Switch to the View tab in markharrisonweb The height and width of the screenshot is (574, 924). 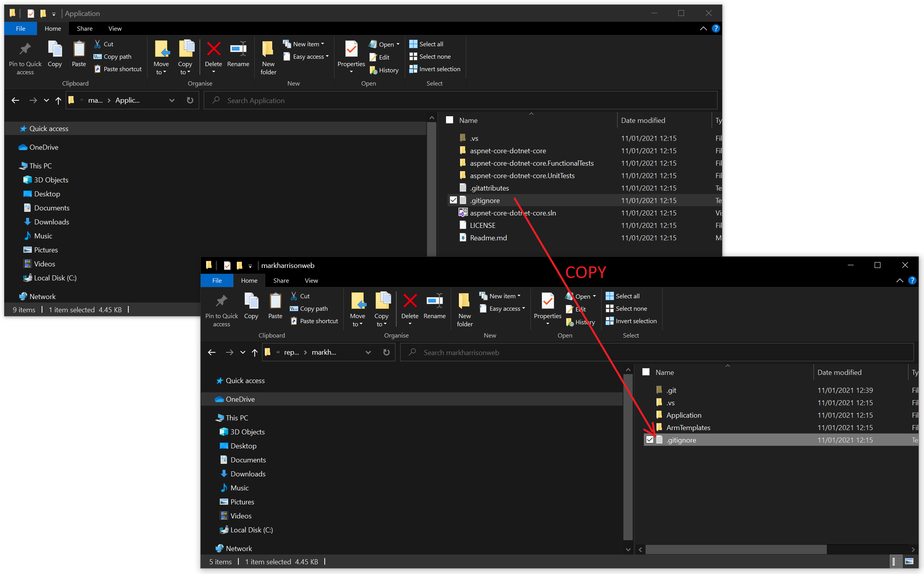click(311, 280)
